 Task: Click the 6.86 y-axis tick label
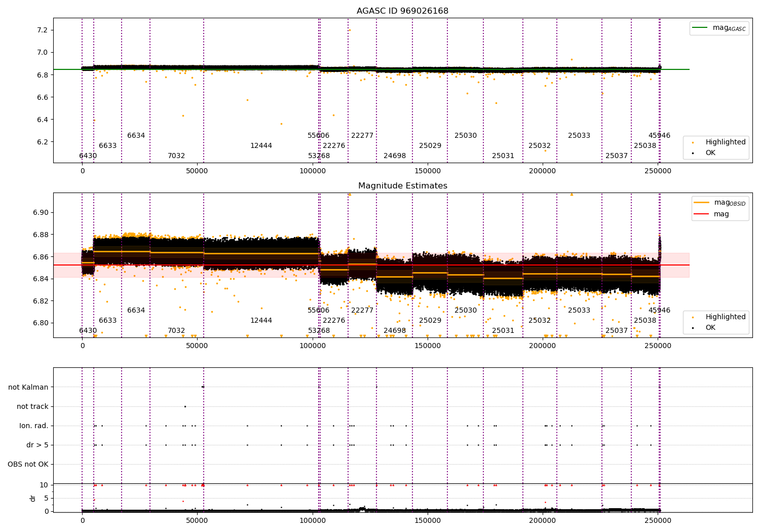pos(41,257)
